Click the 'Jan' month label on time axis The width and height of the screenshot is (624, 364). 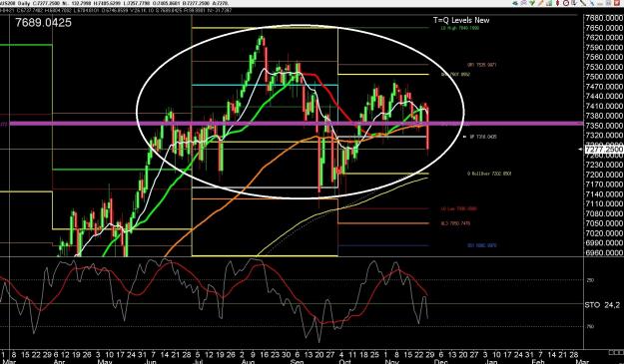click(491, 362)
